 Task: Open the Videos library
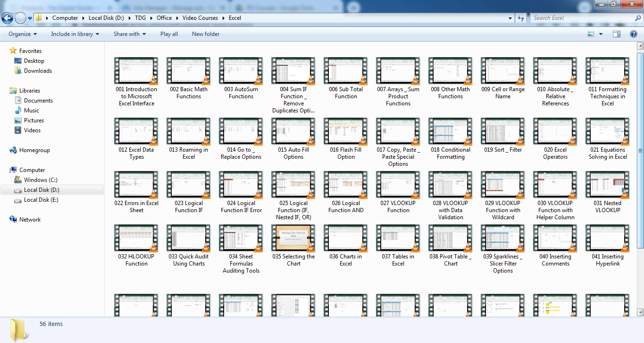(32, 130)
